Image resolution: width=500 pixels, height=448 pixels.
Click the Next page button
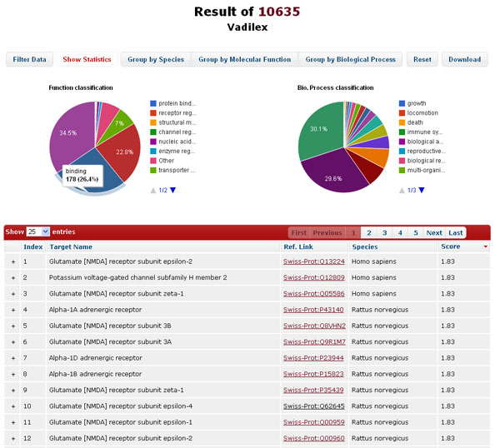pos(434,232)
